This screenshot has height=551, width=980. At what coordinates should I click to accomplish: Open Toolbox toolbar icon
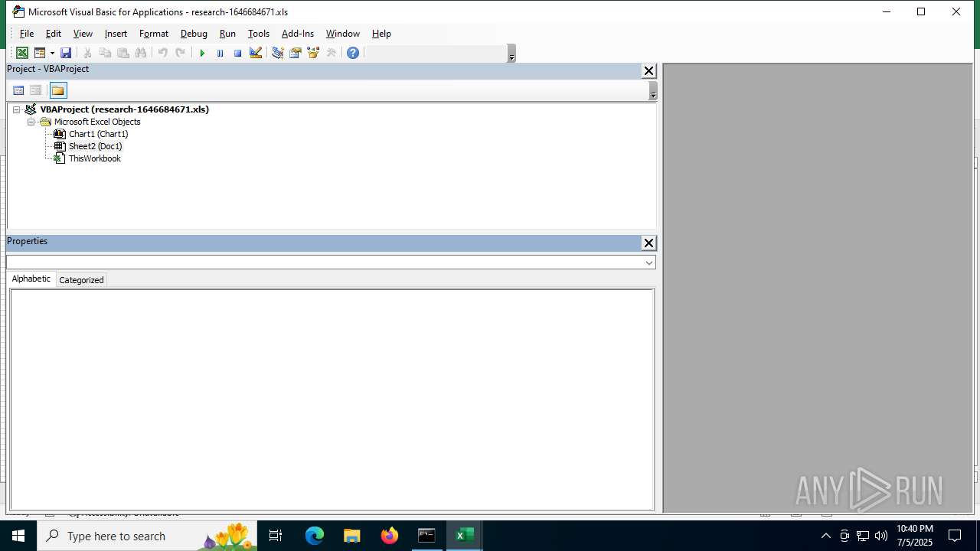(x=331, y=53)
